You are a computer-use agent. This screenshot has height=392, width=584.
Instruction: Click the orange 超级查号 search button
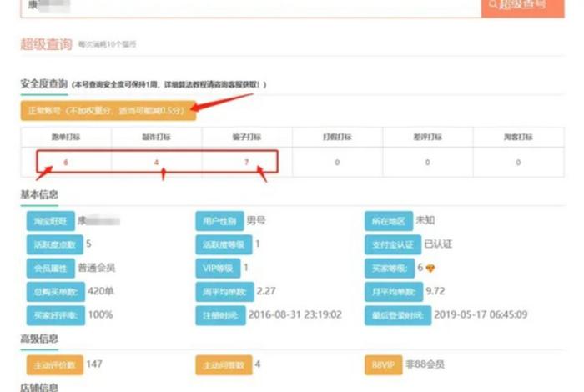coord(522,8)
